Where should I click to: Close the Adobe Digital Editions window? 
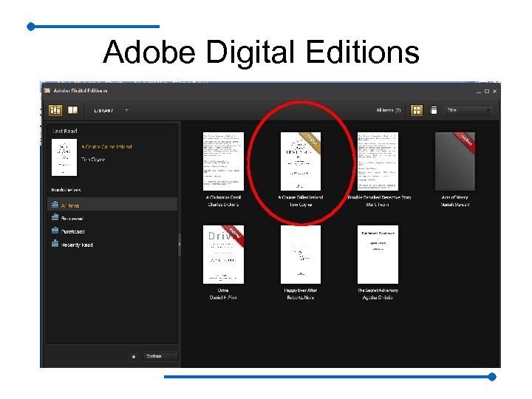(x=494, y=92)
